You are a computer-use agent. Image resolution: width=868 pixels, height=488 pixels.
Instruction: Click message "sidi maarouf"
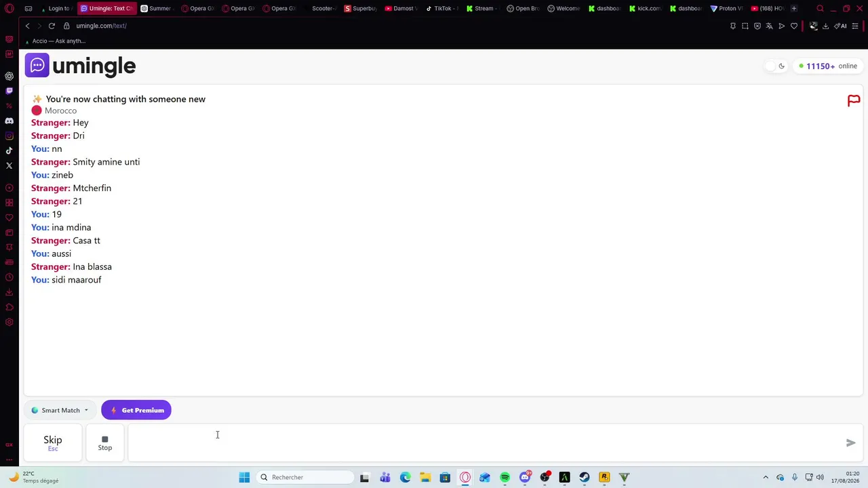point(77,280)
